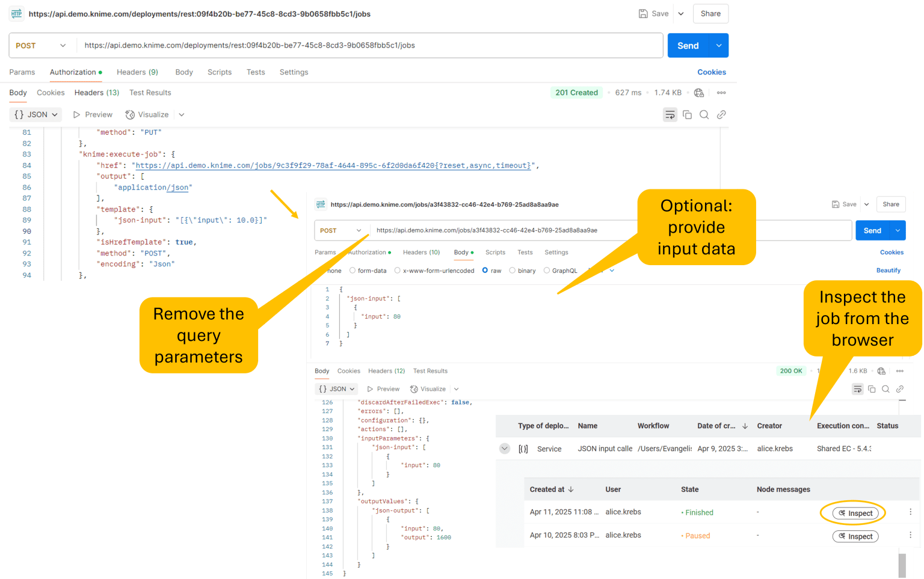Search within the 201 Created response body

coord(704,115)
